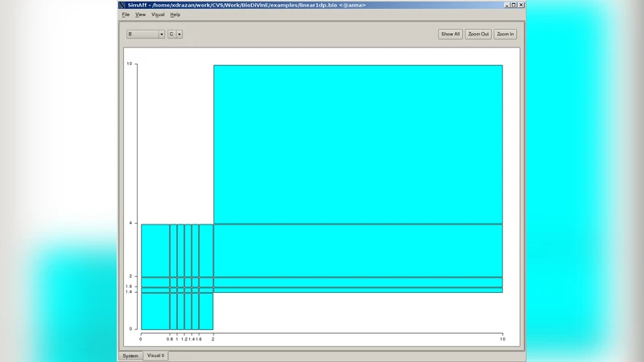Open the Visual menu
The image size is (644, 362).
tap(158, 14)
